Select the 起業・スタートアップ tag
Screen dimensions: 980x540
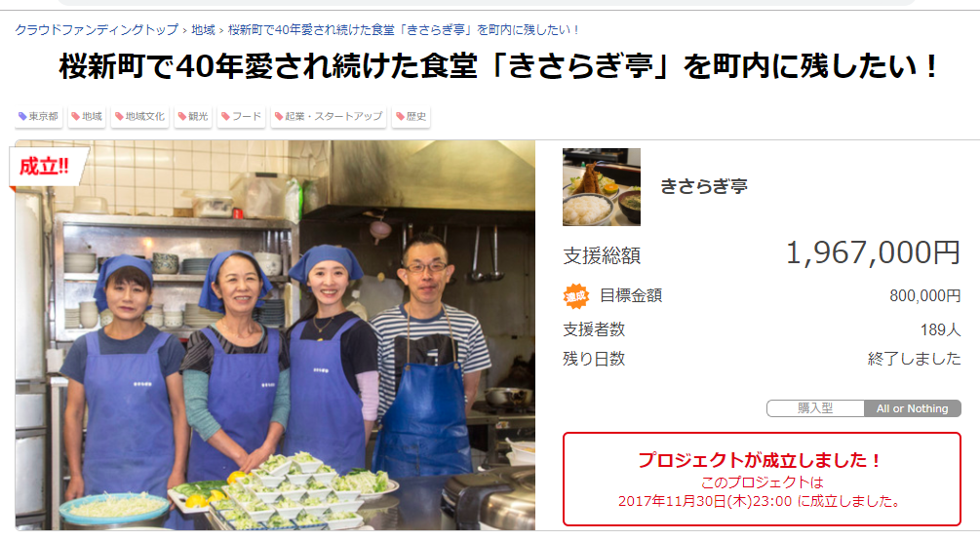pyautogui.click(x=329, y=116)
